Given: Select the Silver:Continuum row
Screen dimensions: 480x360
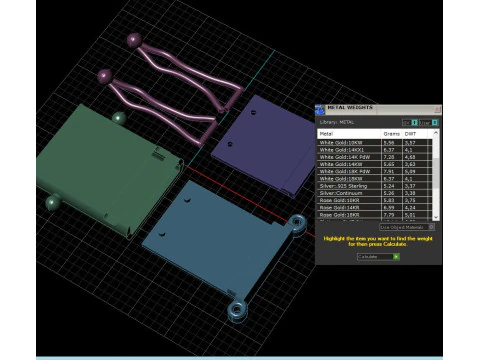Looking at the screenshot, I should (x=374, y=193).
